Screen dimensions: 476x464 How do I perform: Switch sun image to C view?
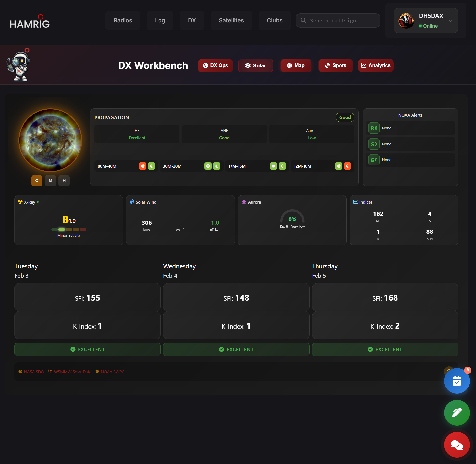[x=37, y=181]
